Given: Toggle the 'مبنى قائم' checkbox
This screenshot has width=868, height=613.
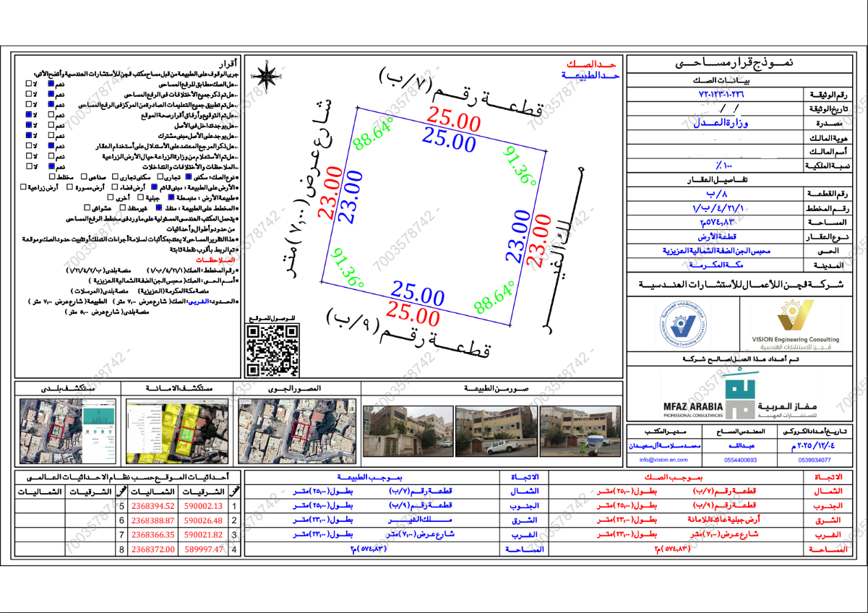Looking at the screenshot, I should pyautogui.click(x=155, y=187).
